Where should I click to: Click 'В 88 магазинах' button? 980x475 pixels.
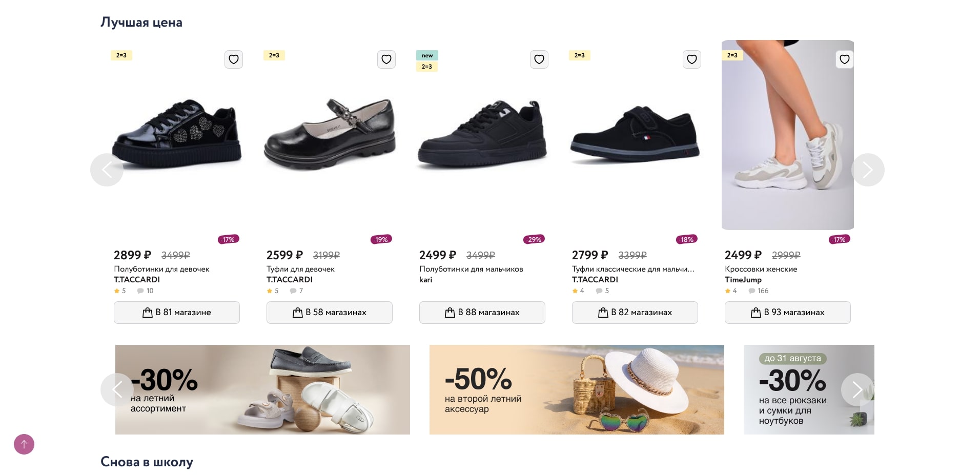pos(482,313)
